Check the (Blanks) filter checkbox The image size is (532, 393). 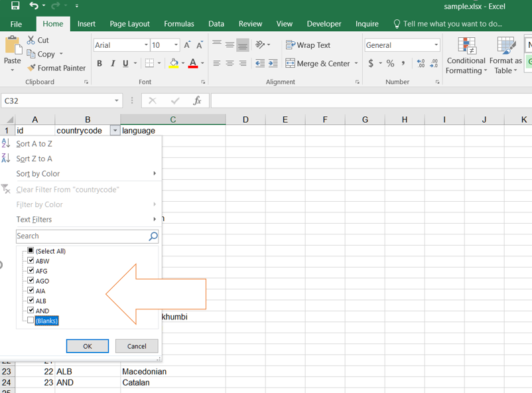[x=31, y=321]
